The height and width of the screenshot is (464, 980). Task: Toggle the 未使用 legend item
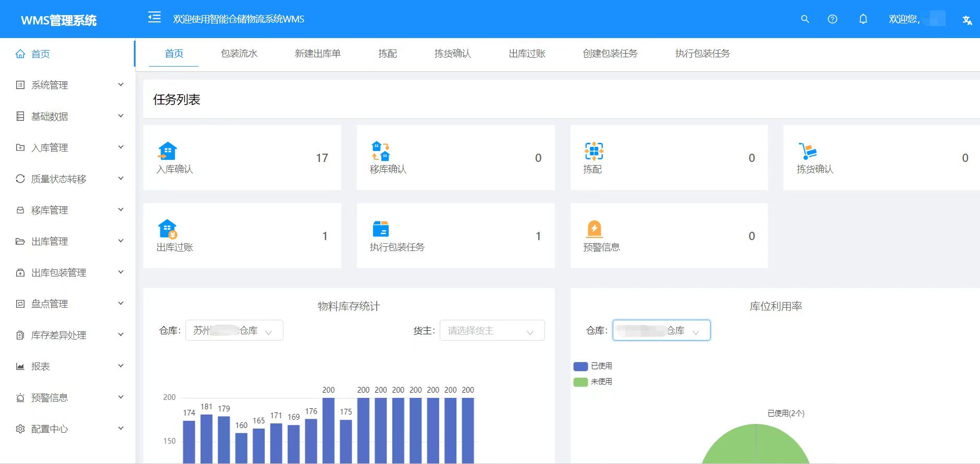click(593, 382)
